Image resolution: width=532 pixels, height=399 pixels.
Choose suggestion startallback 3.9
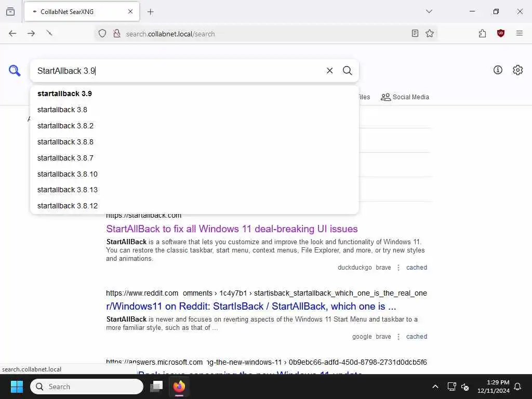(x=194, y=94)
